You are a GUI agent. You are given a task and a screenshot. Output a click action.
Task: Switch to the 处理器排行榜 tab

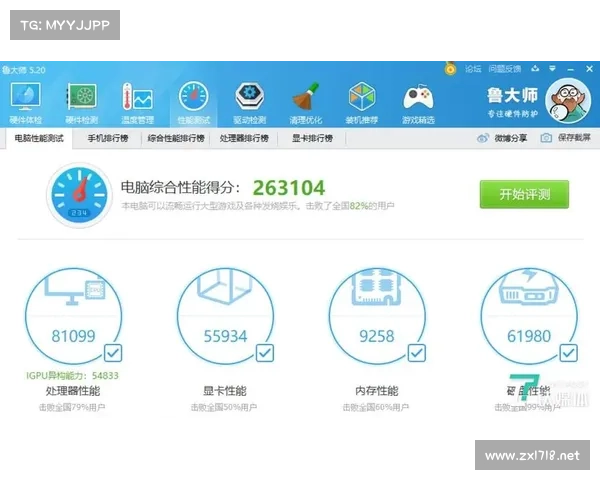point(244,138)
